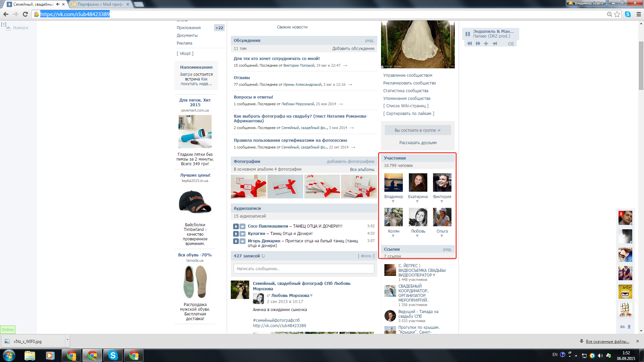644x362 pixels.
Task: Click the browser address bar URL
Action: point(75,14)
